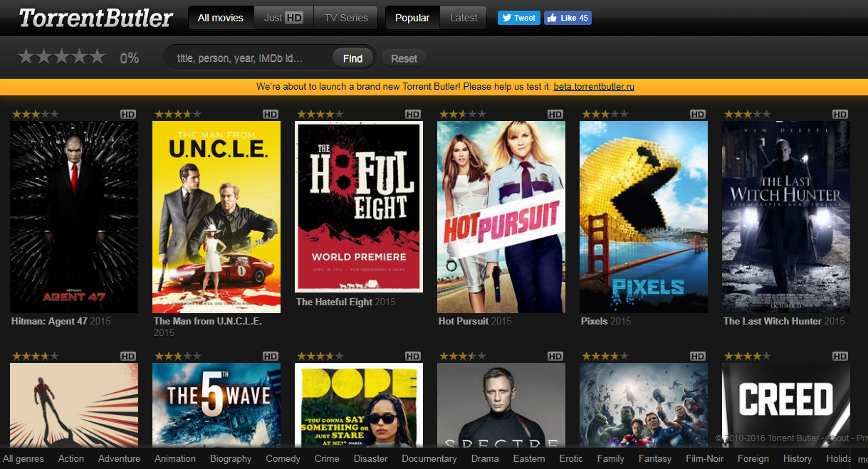Screen dimensions: 868x469
Task: Click the star rating above Hitman: Agent 47
Action: pyautogui.click(x=36, y=114)
